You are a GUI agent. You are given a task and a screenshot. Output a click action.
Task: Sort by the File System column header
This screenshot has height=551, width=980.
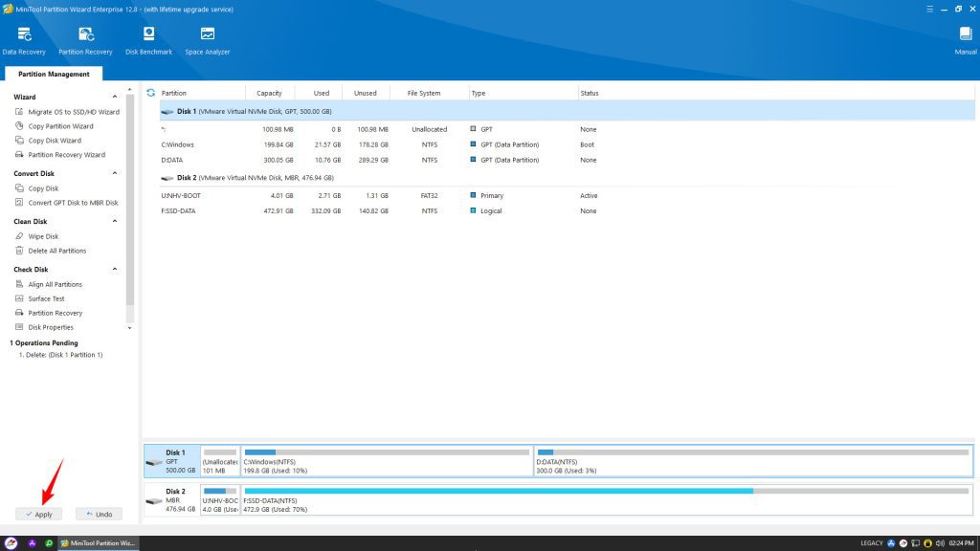(424, 93)
